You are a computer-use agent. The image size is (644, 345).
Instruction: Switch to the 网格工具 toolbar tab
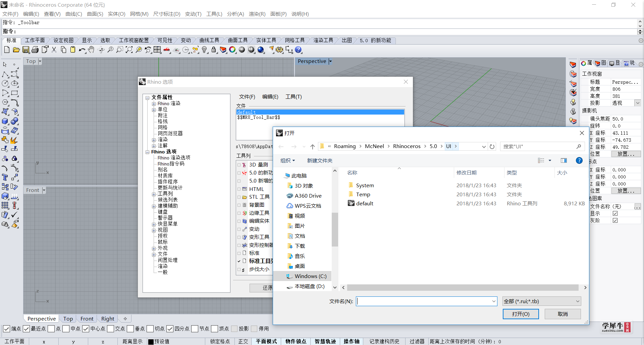(x=294, y=40)
